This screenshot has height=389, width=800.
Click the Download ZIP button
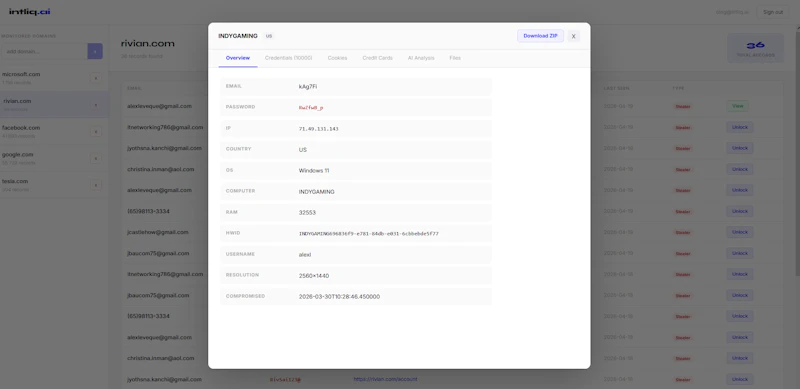[x=540, y=36]
